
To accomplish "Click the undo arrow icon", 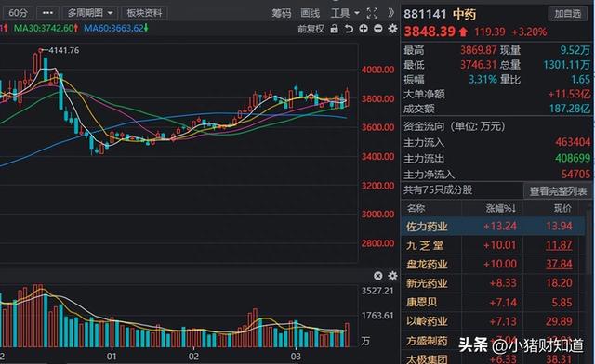I will click(x=349, y=29).
